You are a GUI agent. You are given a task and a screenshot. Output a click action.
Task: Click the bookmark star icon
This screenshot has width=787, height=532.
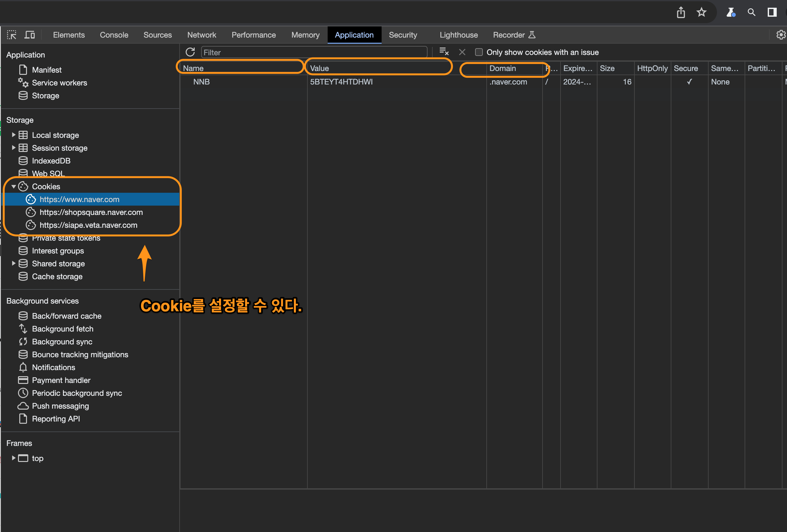(701, 13)
